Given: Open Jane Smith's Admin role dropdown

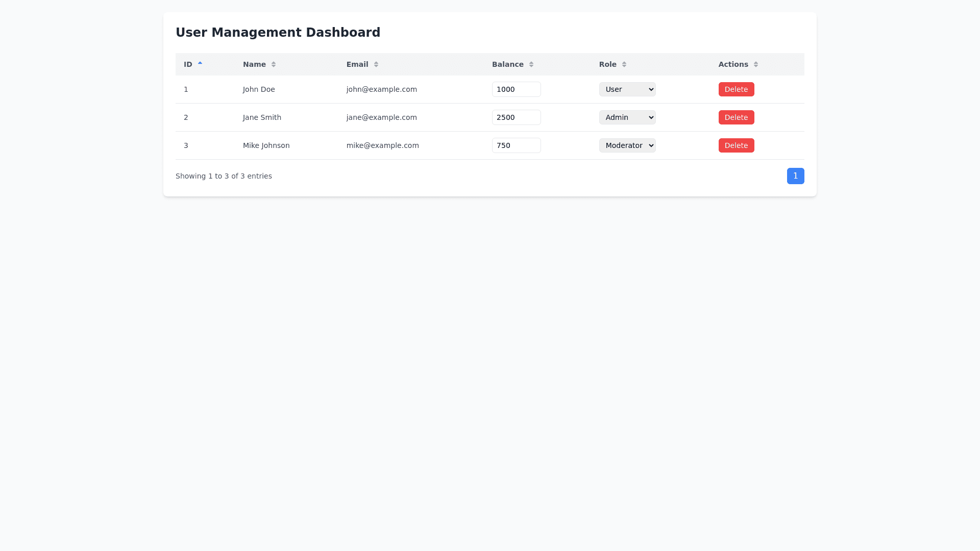Looking at the screenshot, I should (627, 117).
